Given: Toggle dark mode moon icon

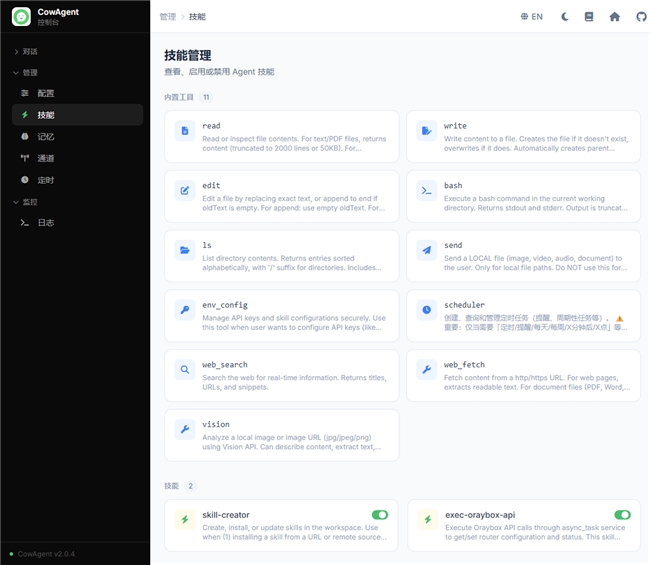Looking at the screenshot, I should [565, 17].
